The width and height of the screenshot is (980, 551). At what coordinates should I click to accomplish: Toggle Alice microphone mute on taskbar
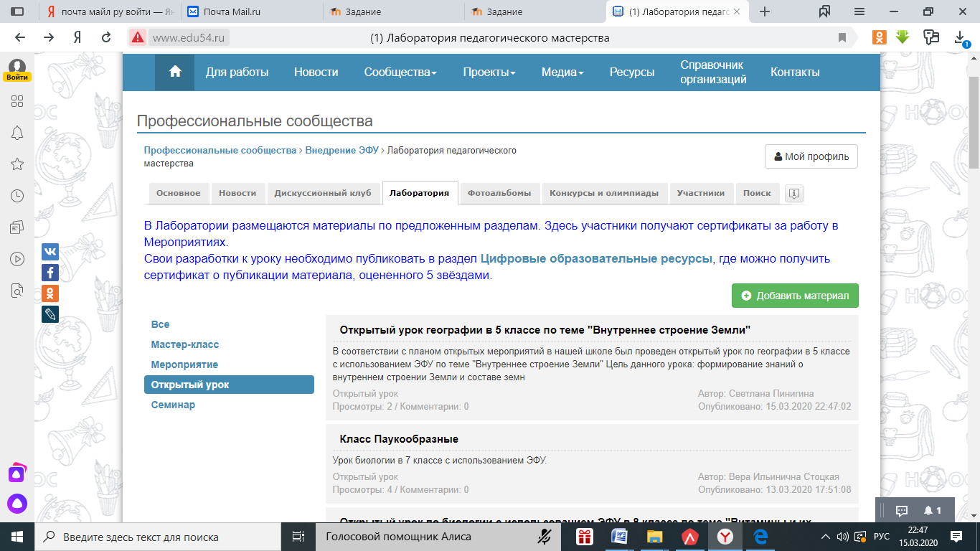545,537
